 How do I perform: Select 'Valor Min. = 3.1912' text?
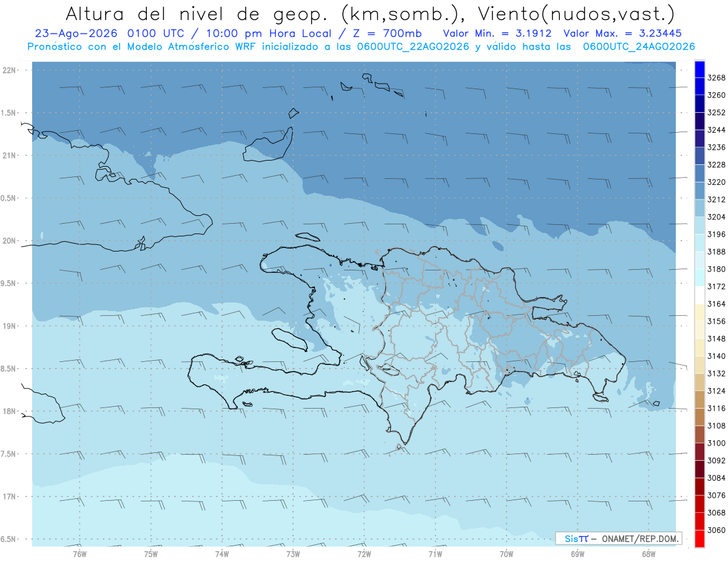[x=497, y=33]
